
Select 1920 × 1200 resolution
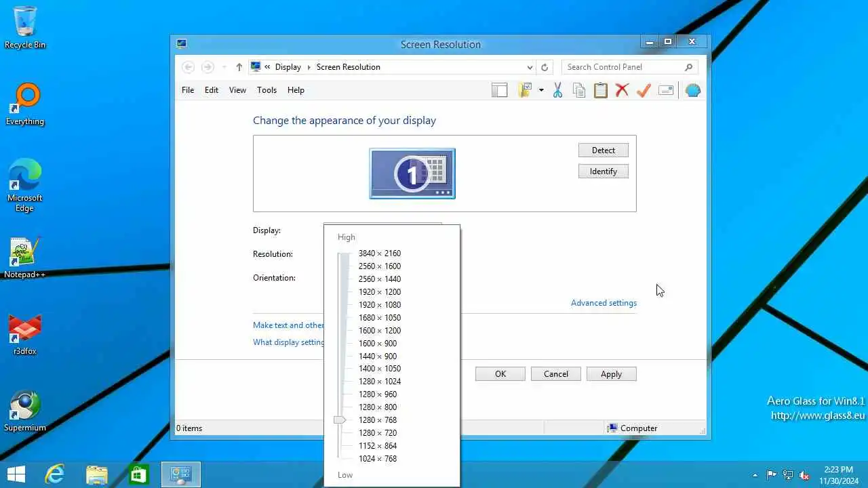[x=380, y=292]
